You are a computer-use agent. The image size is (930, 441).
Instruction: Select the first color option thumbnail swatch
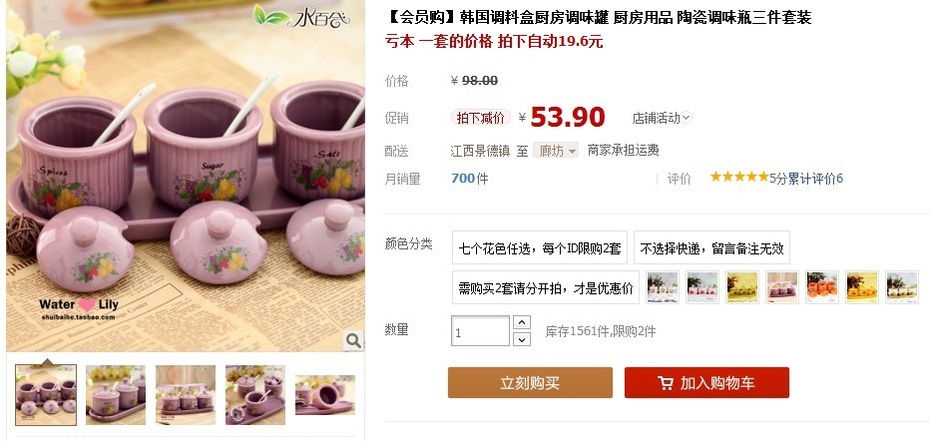coord(663,287)
